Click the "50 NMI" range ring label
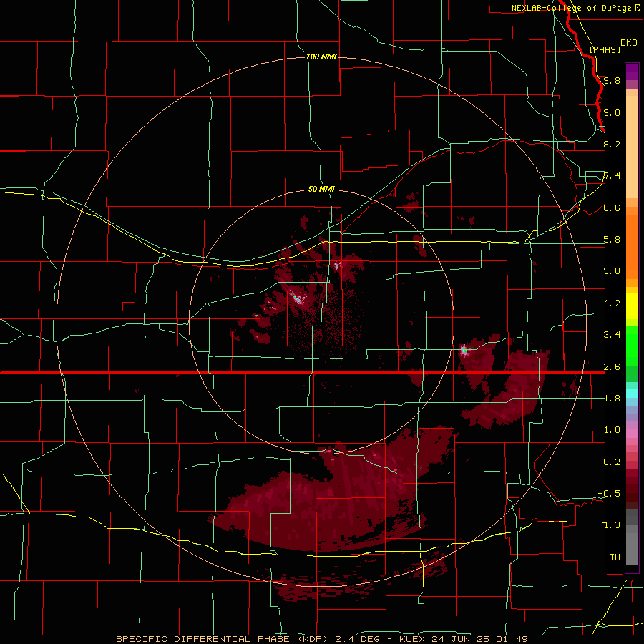Viewport: 644px width, 644px height. coord(321,189)
